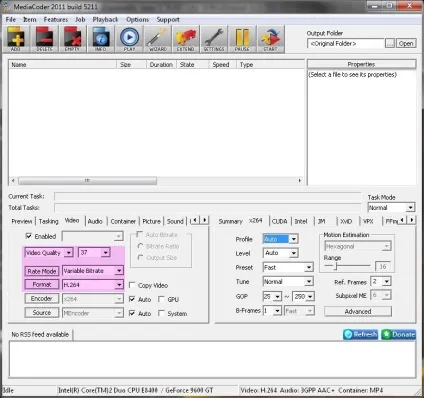Click the Refresh RSS button
Viewport: 424px width, 398px height.
pos(361,334)
